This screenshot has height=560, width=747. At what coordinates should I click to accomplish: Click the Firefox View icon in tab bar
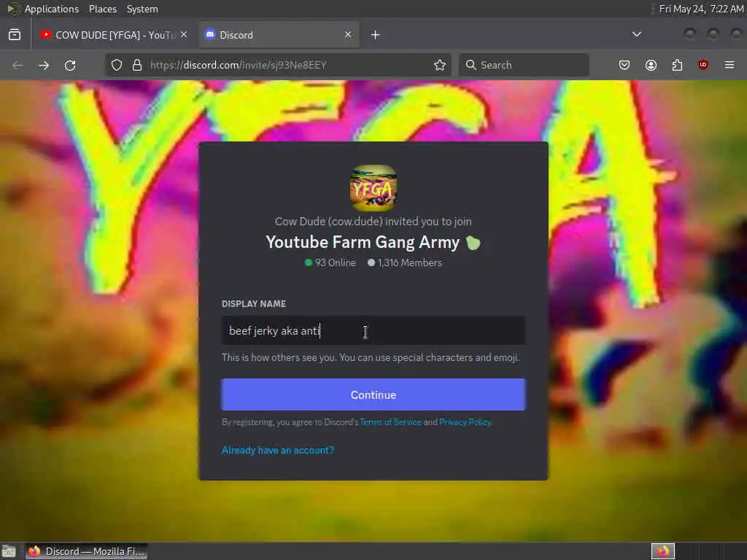(15, 35)
